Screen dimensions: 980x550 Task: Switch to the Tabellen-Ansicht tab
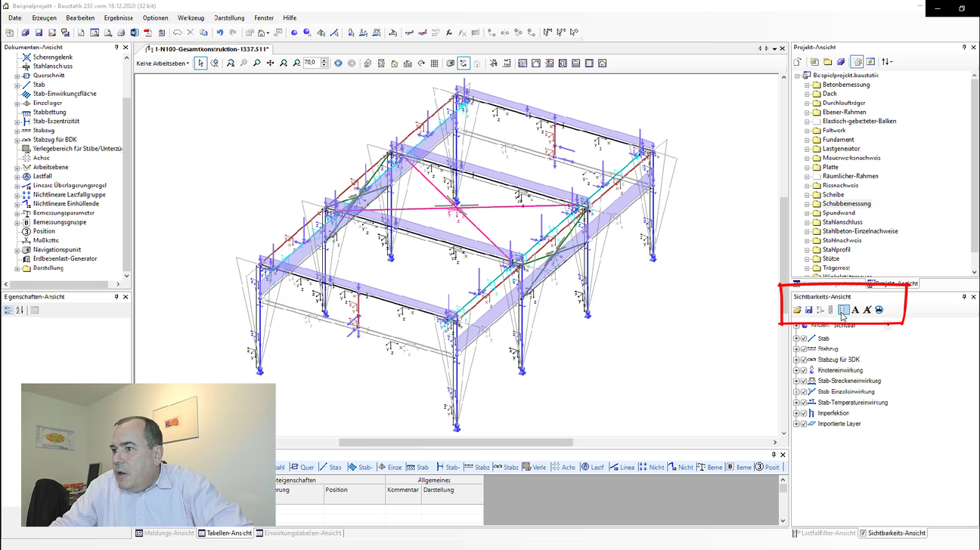coord(225,533)
